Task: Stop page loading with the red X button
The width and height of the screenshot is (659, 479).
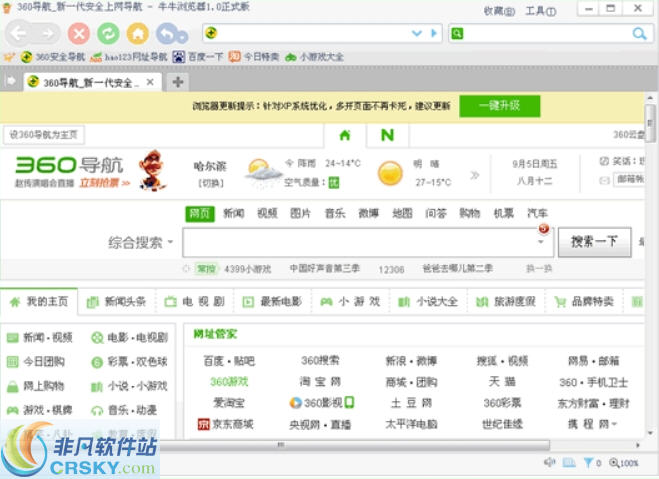Action: point(79,34)
